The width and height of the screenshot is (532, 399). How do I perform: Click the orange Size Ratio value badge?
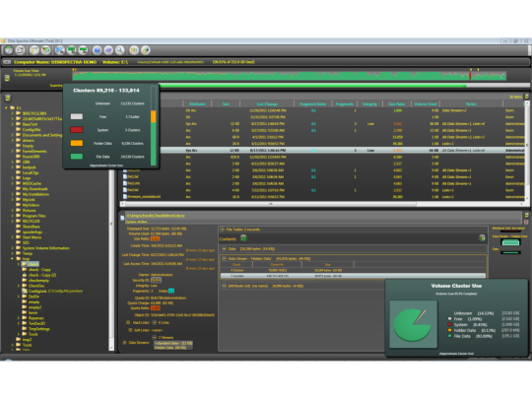(x=155, y=238)
